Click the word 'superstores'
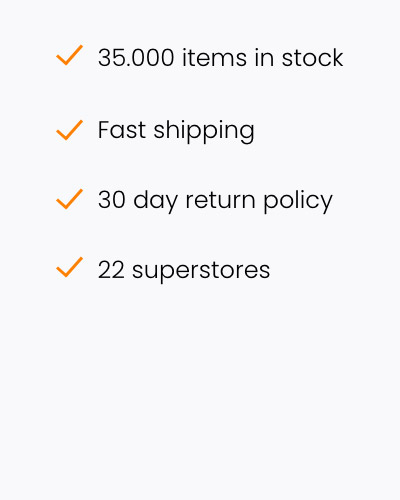Image resolution: width=400 pixels, height=500 pixels. tap(201, 272)
